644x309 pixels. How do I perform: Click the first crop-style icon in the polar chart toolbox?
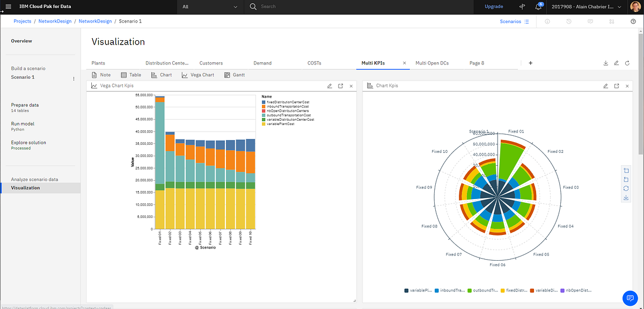(626, 170)
